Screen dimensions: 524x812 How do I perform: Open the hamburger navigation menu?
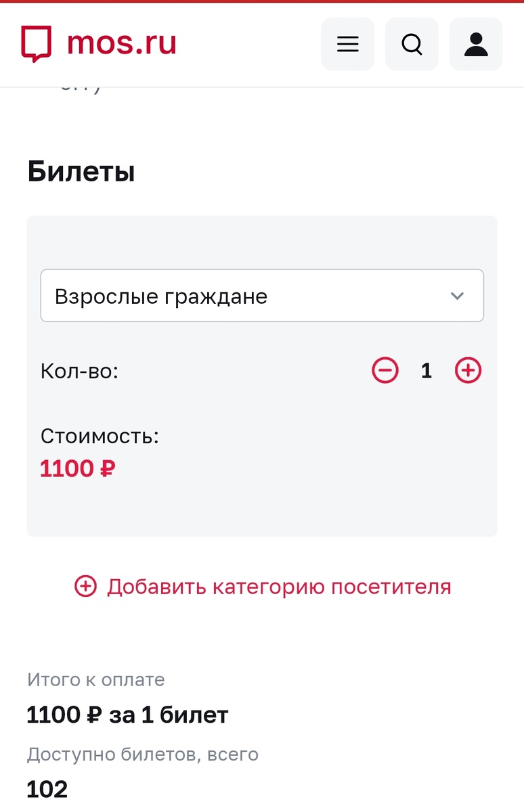click(347, 44)
